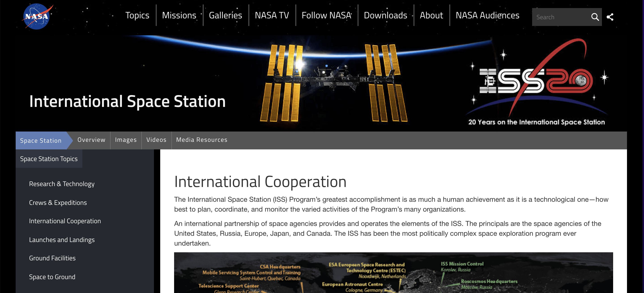Click the ground facilities world map image
This screenshot has width=644, height=293.
coord(394,273)
